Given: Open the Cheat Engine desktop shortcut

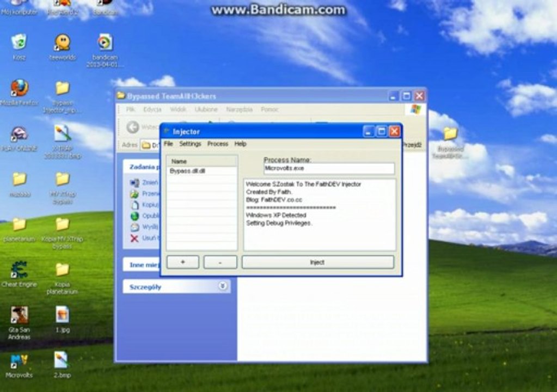Looking at the screenshot, I should click(x=19, y=270).
